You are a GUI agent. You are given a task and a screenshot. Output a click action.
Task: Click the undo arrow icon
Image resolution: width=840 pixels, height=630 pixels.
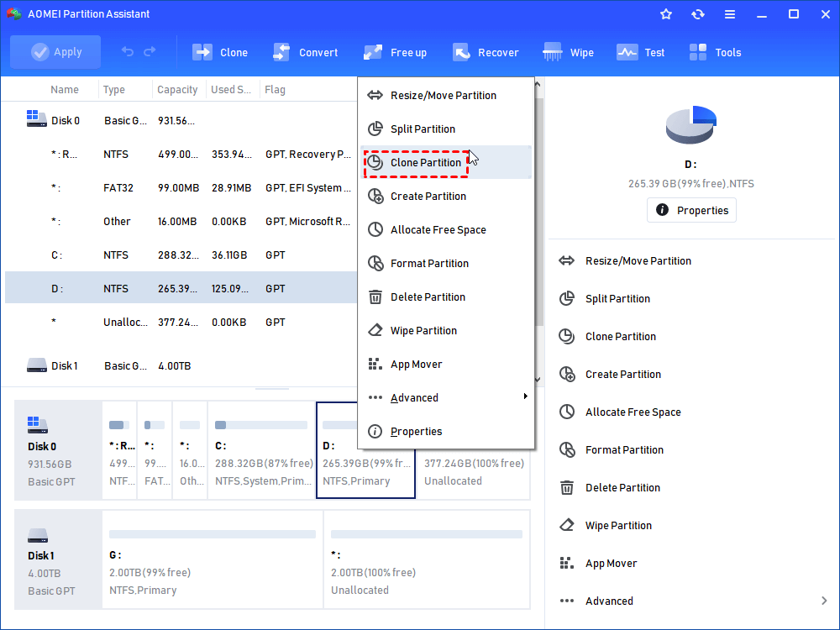127,51
